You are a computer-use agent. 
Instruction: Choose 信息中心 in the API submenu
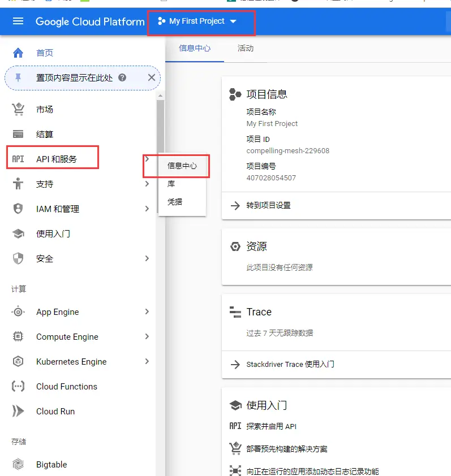(182, 166)
